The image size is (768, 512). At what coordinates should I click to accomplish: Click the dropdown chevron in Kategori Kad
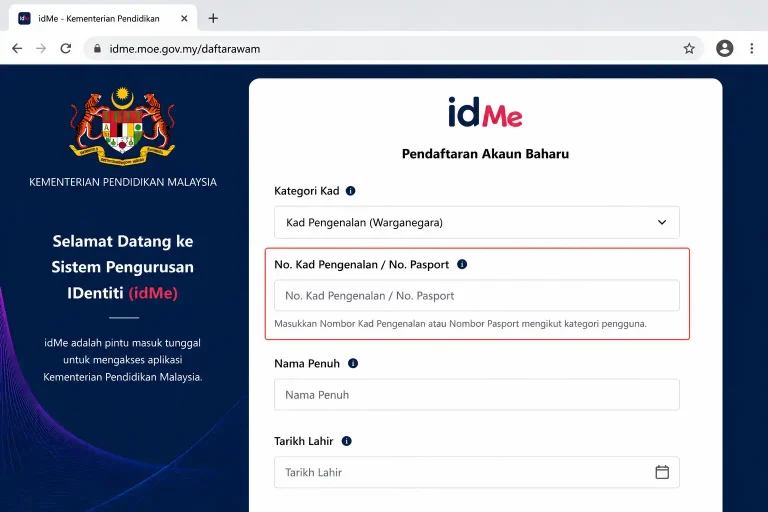pos(662,222)
